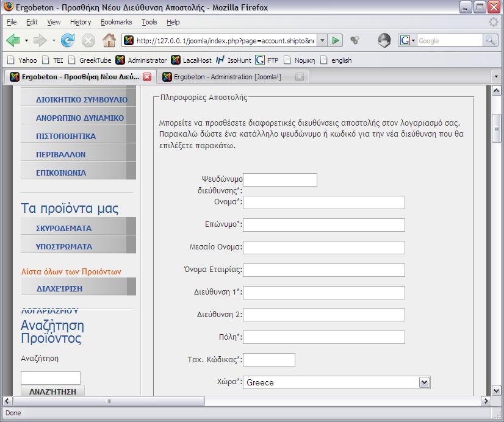Click the Διεύθυνση 2 input field

point(323,315)
